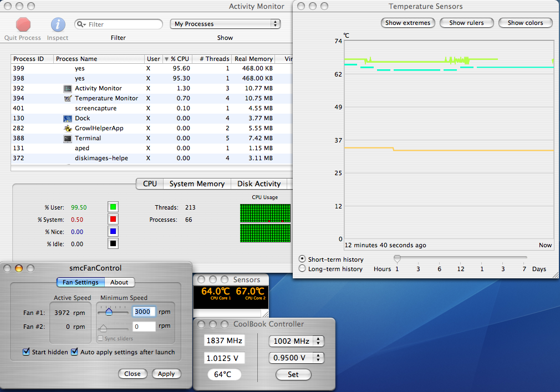Switch to the System Memory tab

click(197, 184)
